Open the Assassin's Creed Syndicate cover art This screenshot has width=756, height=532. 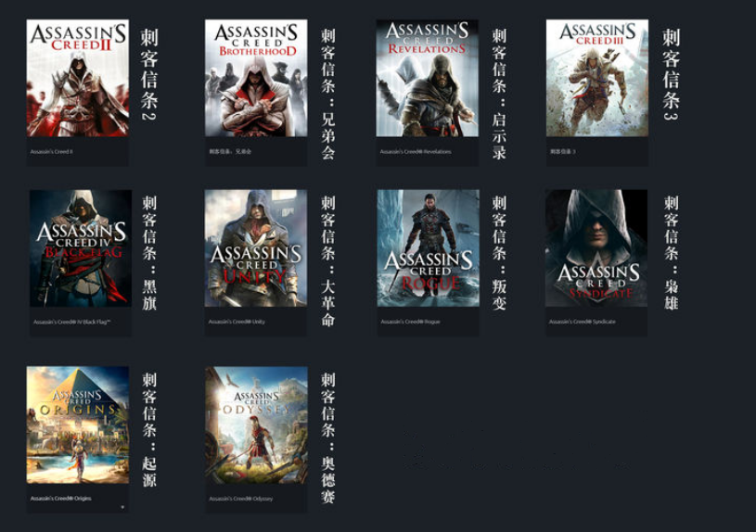[x=596, y=248]
